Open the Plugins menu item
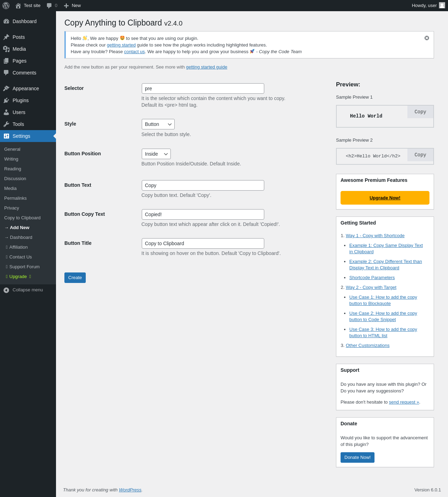Viewport: 448px width, 497px height. [x=28, y=100]
